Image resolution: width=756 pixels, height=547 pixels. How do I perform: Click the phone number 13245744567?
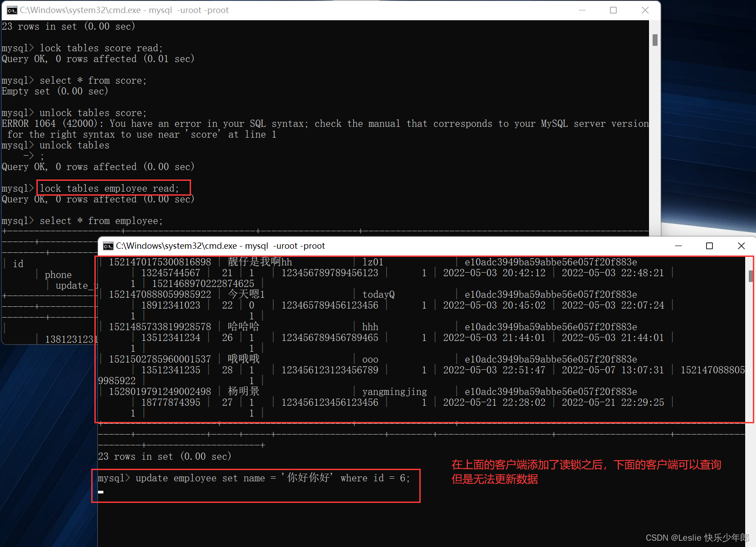(171, 273)
